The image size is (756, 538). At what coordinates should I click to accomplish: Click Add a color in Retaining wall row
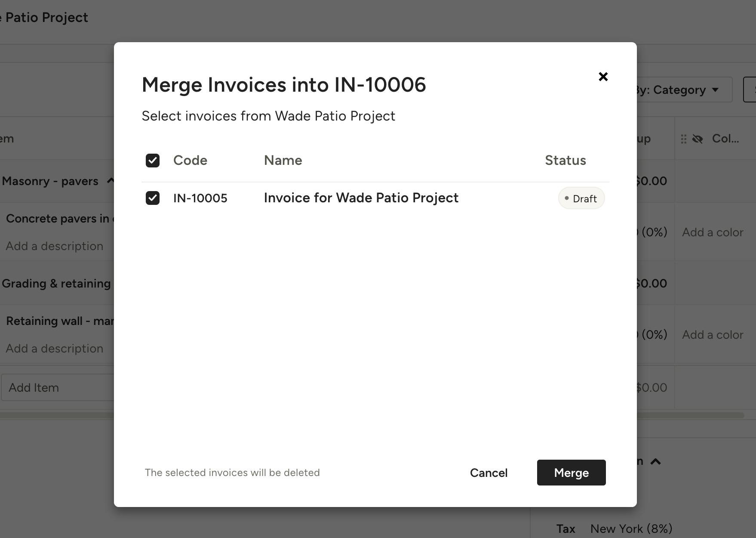[x=713, y=335]
